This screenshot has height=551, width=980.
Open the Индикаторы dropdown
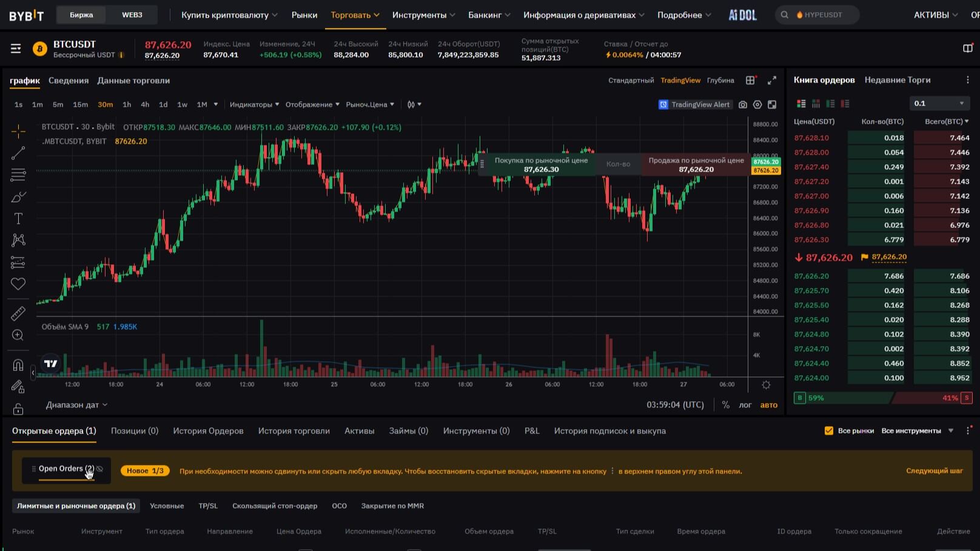pos(254,105)
